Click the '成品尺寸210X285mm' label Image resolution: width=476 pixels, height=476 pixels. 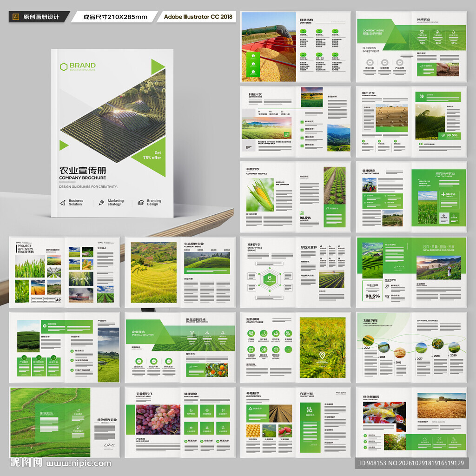pyautogui.click(x=115, y=17)
